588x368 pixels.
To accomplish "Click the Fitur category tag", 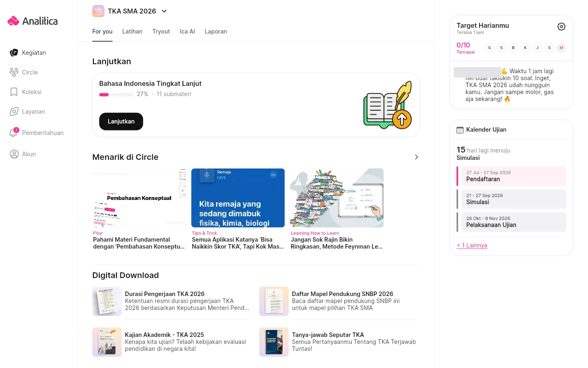I will point(98,233).
